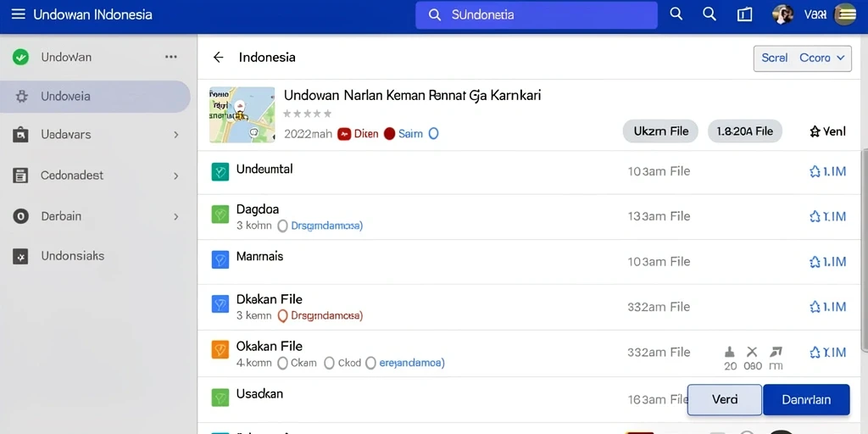The width and height of the screenshot is (868, 434).
Task: Click the Vaai username in the top bar
Action: (815, 15)
